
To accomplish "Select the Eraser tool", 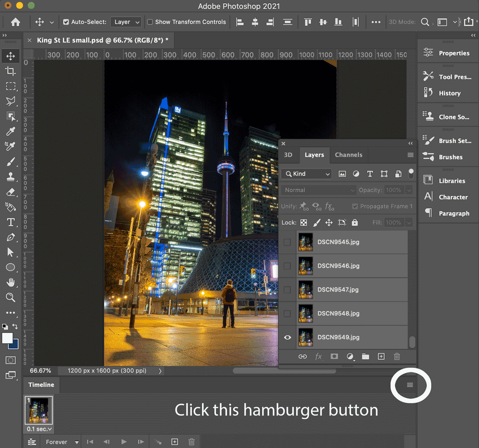I will [11, 192].
